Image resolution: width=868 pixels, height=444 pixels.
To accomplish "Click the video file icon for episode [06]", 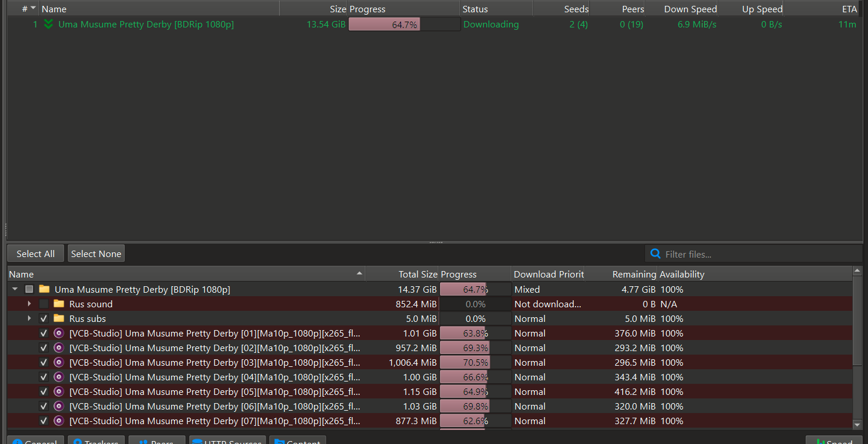I will coord(58,406).
